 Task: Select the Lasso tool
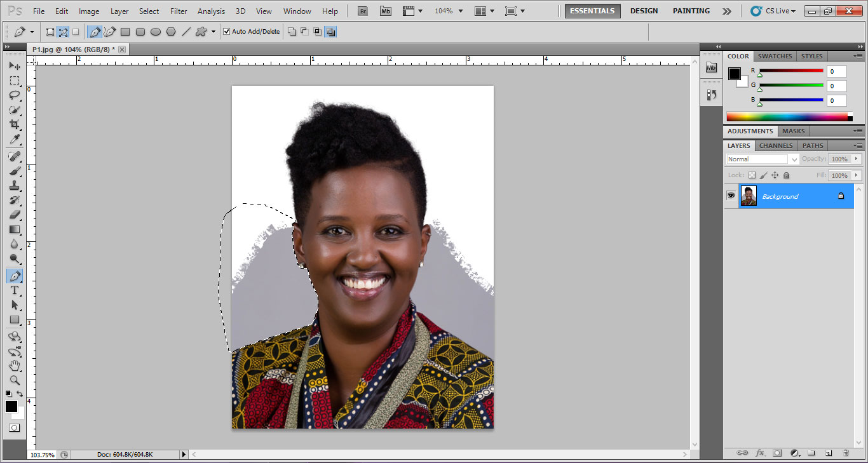pyautogui.click(x=15, y=95)
